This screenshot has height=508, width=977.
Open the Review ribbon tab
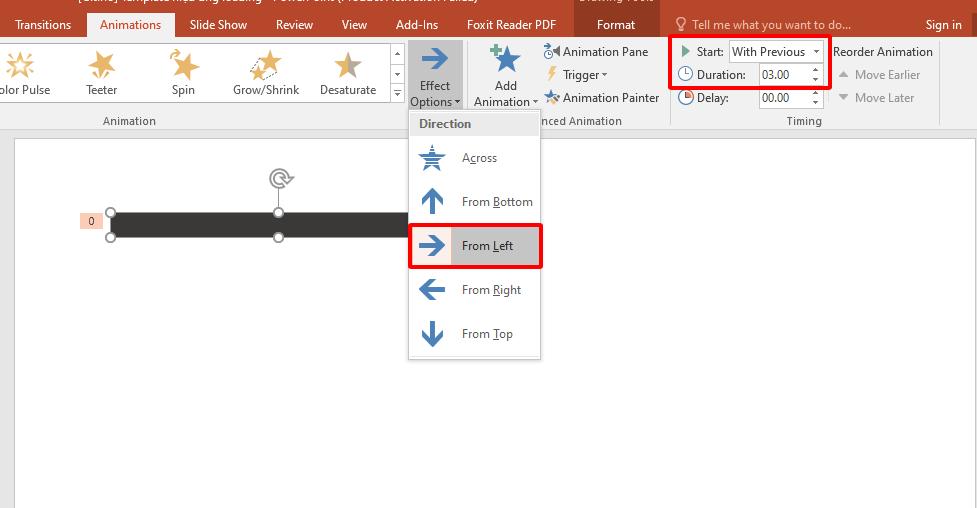tap(294, 25)
